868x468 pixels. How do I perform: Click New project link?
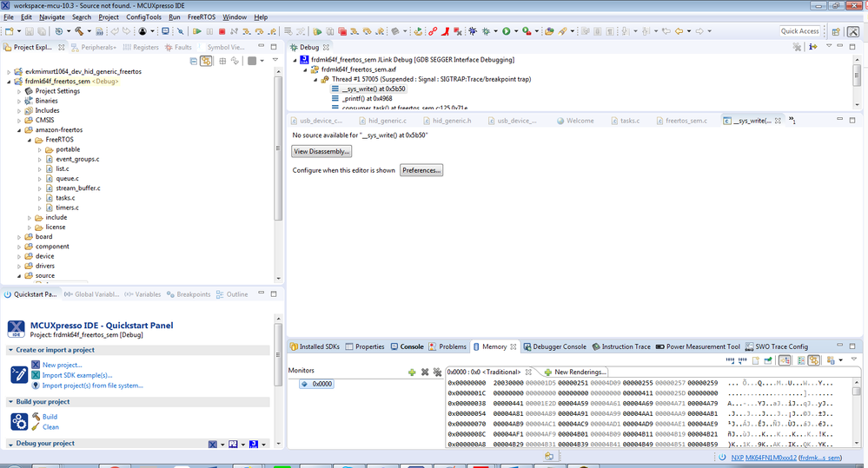62,365
